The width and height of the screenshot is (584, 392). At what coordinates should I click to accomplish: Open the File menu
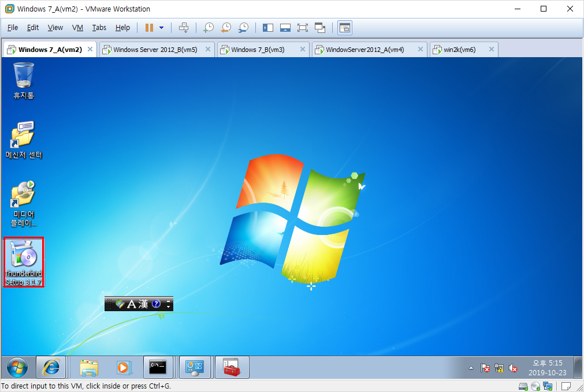12,28
